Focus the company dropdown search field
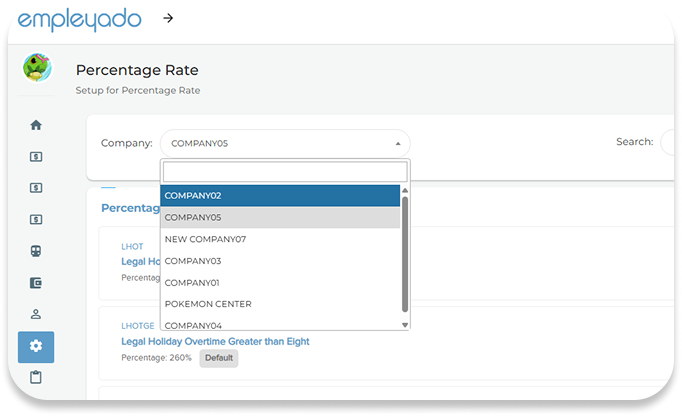This screenshot has width=682, height=416. pos(284,172)
